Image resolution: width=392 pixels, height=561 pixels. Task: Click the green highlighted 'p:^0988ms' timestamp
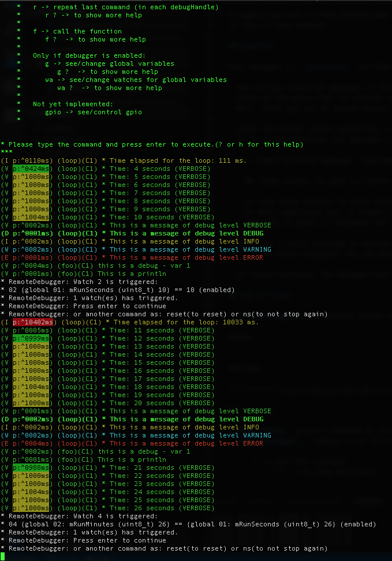click(31, 467)
